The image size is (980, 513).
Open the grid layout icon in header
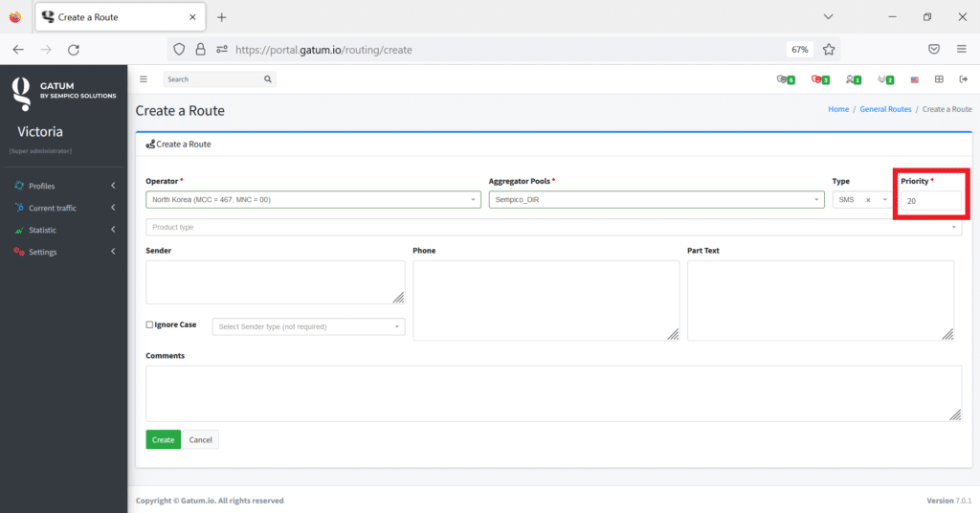point(939,79)
